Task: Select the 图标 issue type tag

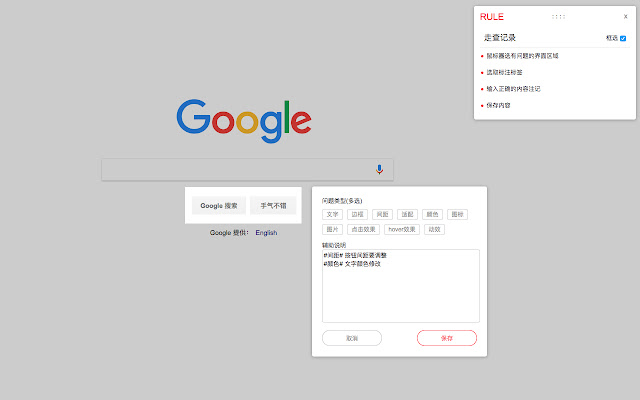Action: tap(458, 214)
